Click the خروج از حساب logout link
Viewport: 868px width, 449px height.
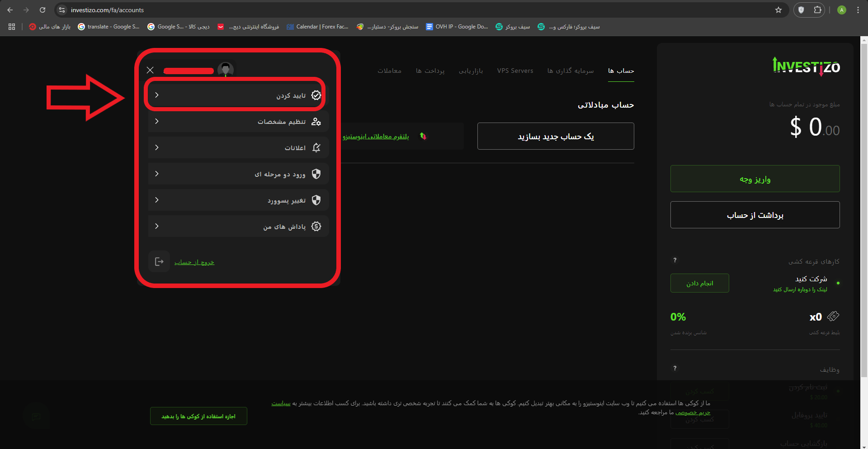[x=194, y=262]
